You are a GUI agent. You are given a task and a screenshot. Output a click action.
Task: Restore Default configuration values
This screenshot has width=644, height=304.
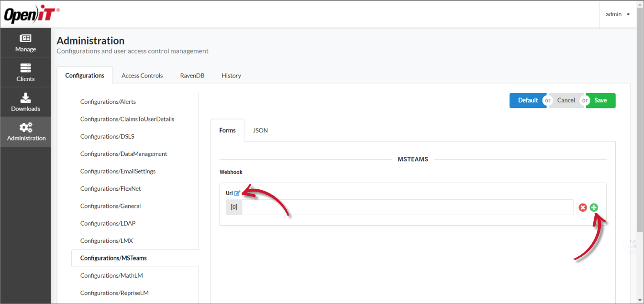click(528, 100)
